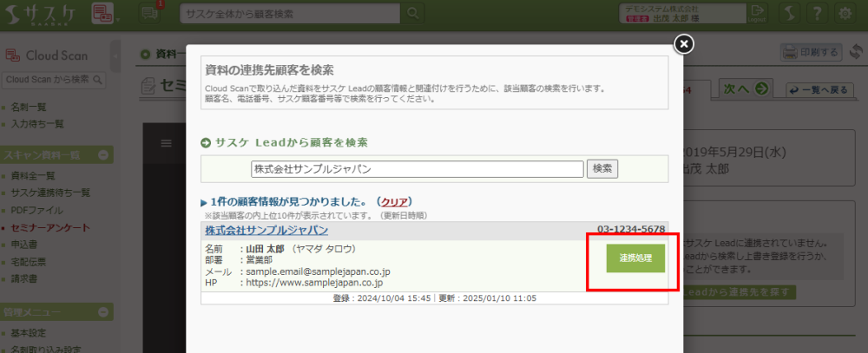Click the サスケ logo in header
The image size is (868, 353).
pyautogui.click(x=43, y=13)
